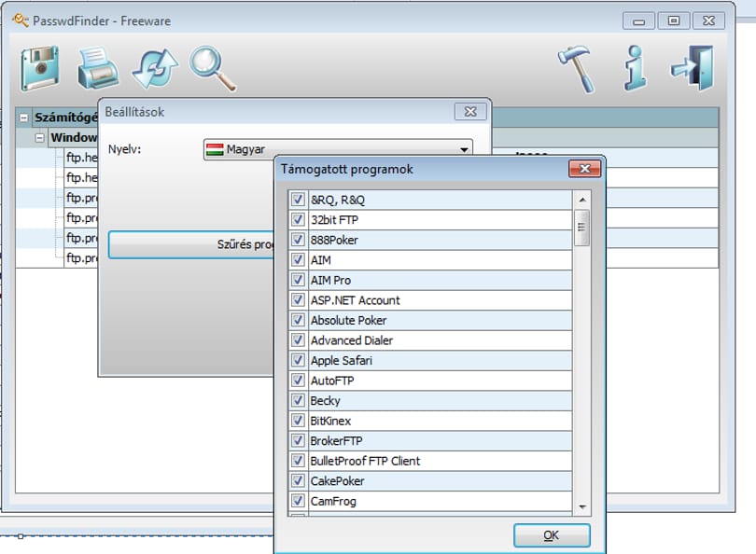Click the info 'i' icon
The image size is (756, 554).
click(635, 68)
